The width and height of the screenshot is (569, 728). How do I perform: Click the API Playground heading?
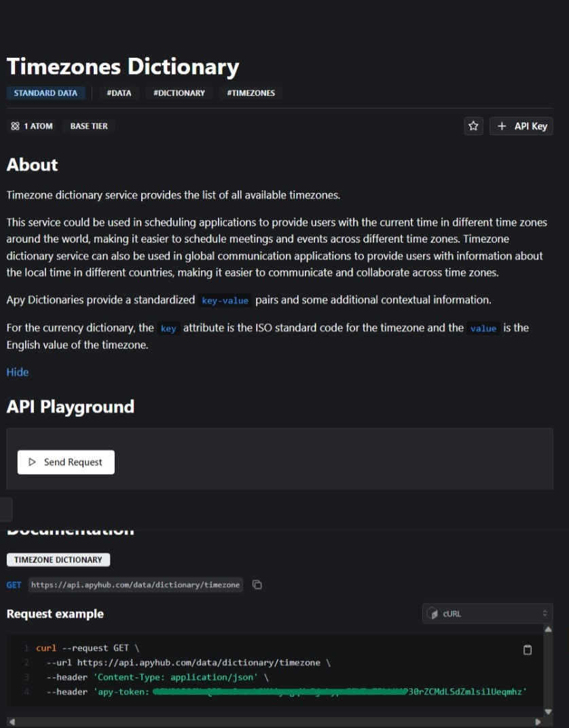71,407
